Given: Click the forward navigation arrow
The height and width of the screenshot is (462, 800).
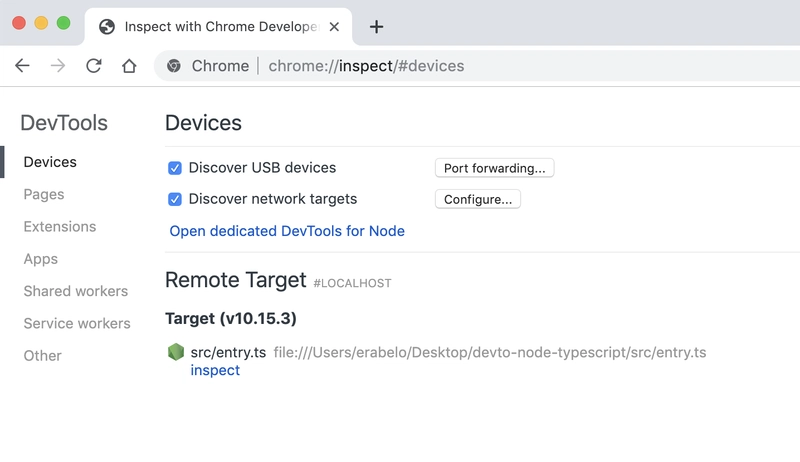Looking at the screenshot, I should click(58, 66).
